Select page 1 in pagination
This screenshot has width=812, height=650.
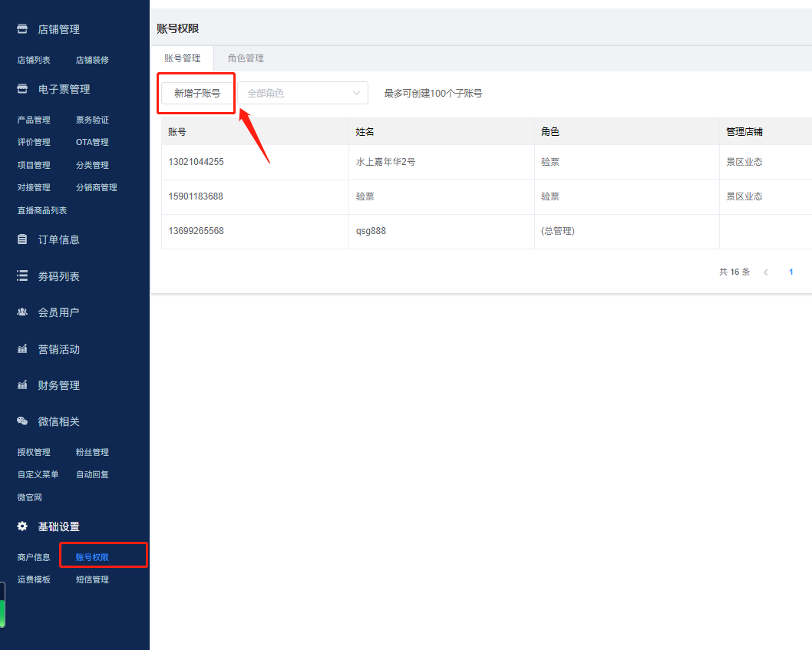pyautogui.click(x=791, y=272)
